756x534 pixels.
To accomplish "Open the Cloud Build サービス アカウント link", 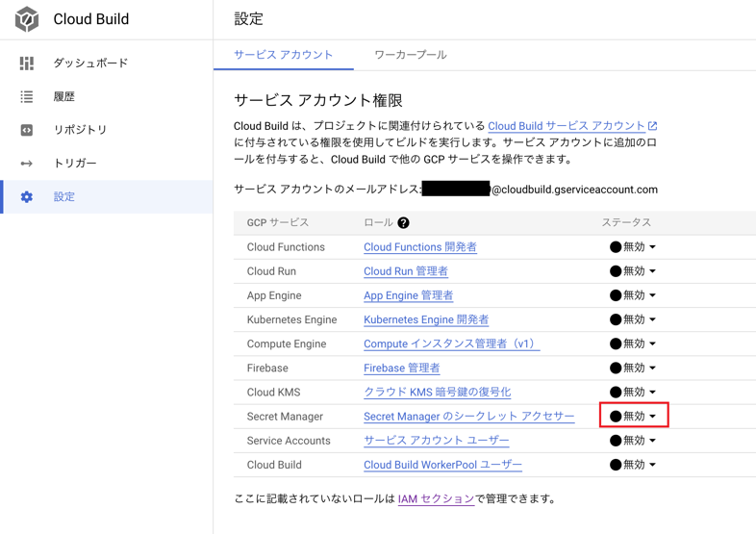I will point(566,126).
